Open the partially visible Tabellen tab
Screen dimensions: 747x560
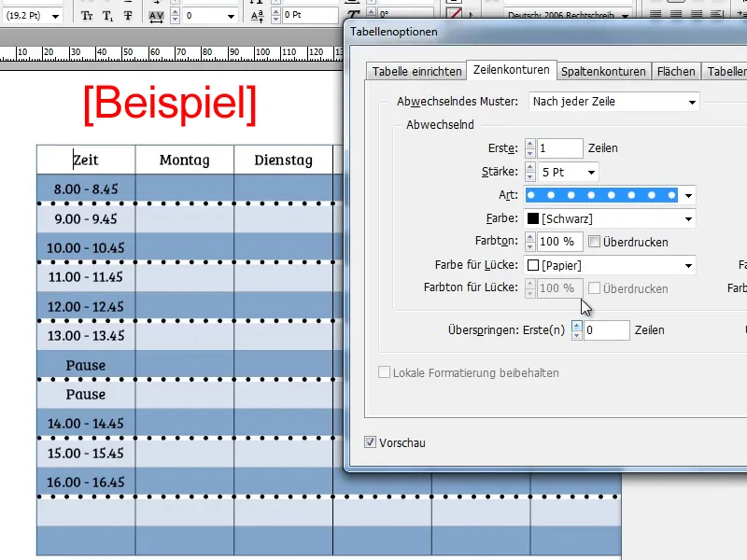(726, 72)
